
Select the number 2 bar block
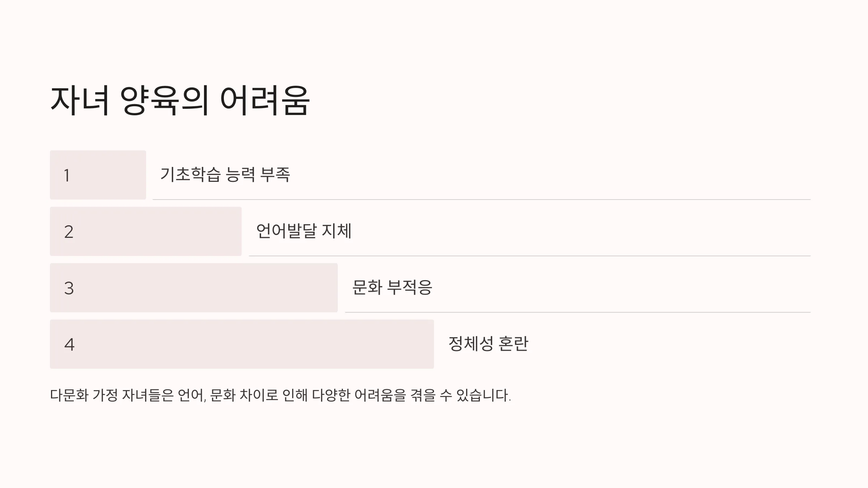coord(146,231)
